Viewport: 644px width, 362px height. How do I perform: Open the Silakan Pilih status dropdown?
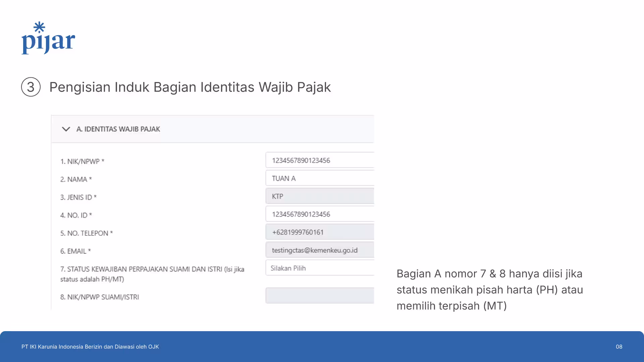320,268
